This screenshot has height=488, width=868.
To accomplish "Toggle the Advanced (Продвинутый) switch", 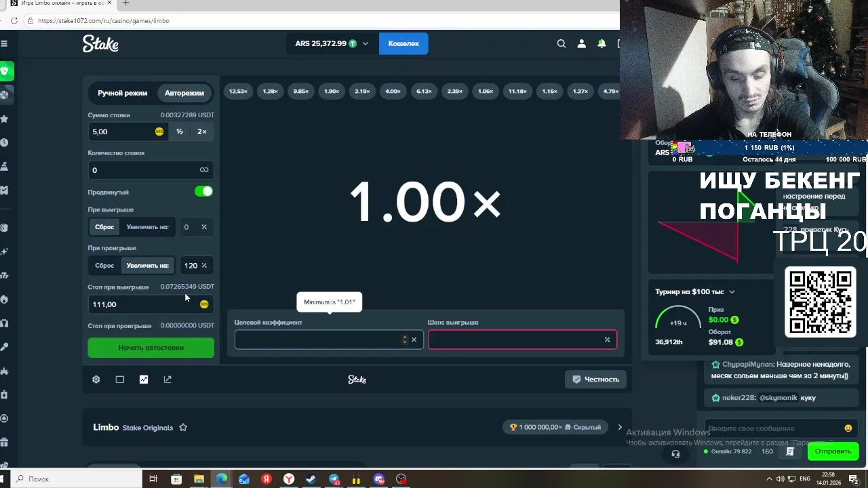I will click(x=203, y=192).
